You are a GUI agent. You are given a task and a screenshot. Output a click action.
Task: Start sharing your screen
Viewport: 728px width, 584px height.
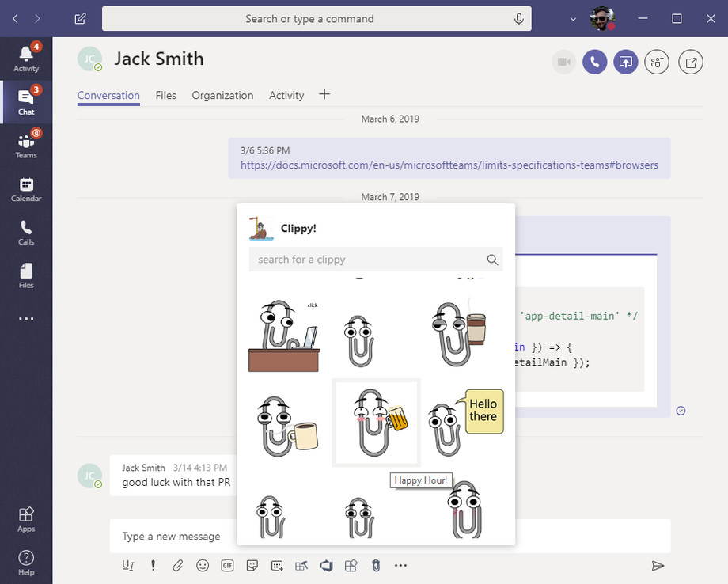(x=625, y=62)
